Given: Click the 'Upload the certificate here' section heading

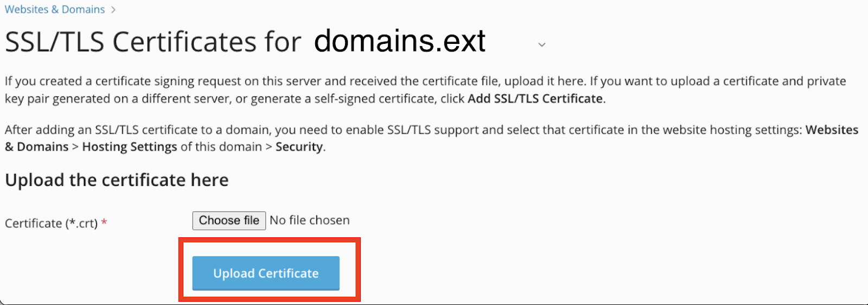Looking at the screenshot, I should click(x=117, y=180).
